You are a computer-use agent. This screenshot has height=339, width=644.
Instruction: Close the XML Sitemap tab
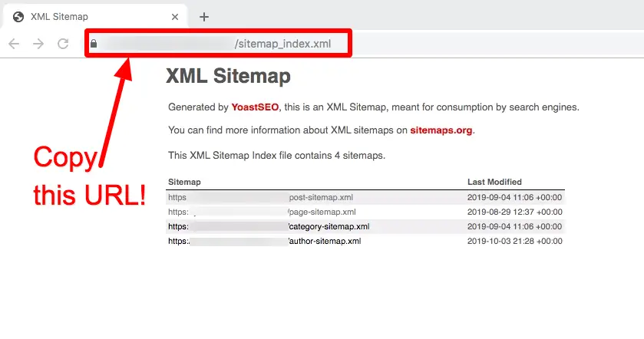point(175,17)
